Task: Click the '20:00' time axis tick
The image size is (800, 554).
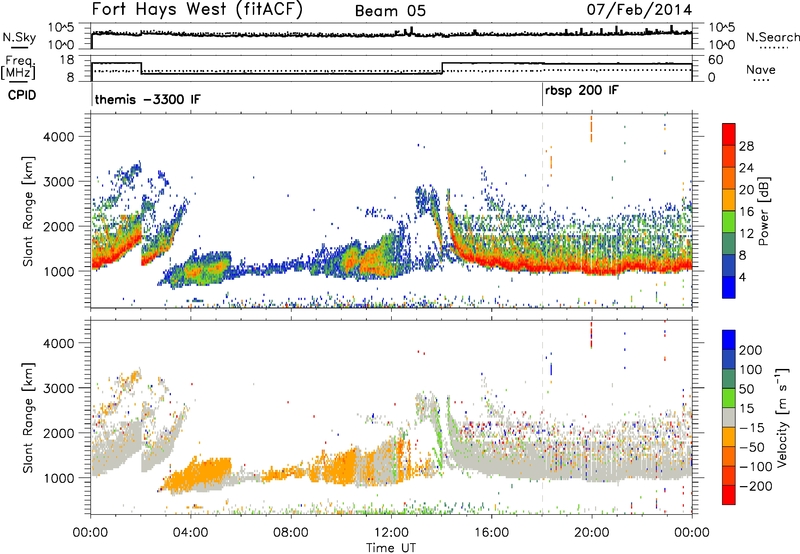Action: (x=592, y=533)
